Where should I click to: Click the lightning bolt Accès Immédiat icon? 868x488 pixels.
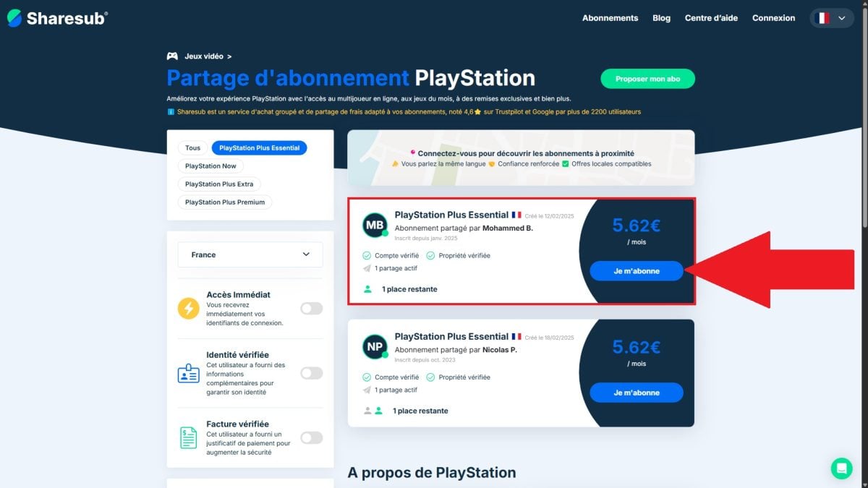click(x=188, y=309)
